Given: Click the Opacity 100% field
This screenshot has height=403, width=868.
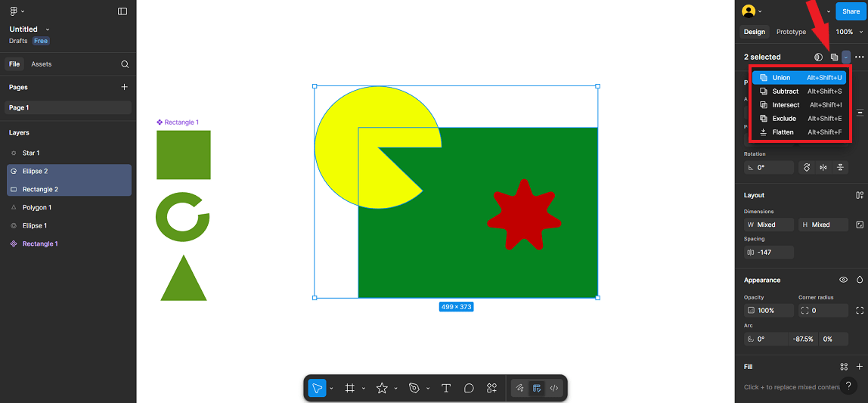Looking at the screenshot, I should [768, 311].
